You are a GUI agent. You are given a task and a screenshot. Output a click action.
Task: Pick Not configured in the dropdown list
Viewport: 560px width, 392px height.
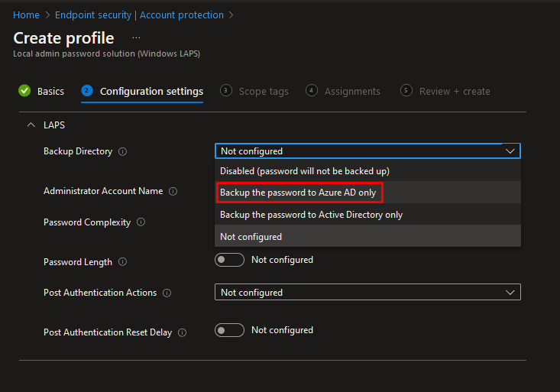pos(367,236)
